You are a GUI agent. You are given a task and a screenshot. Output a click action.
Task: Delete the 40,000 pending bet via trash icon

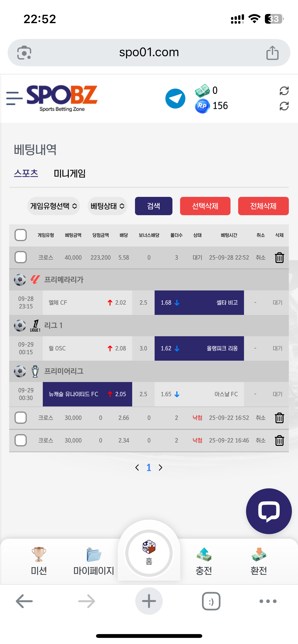coord(279,258)
